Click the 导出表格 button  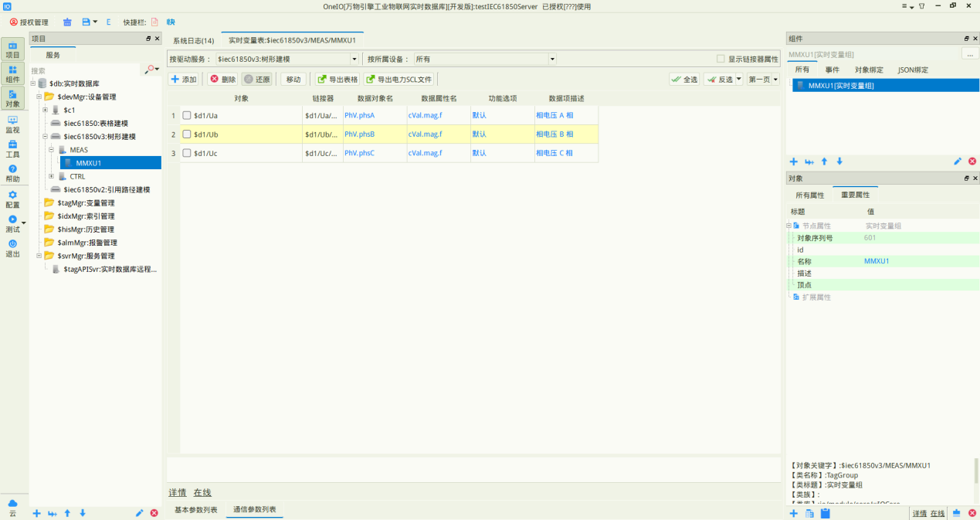(x=337, y=79)
